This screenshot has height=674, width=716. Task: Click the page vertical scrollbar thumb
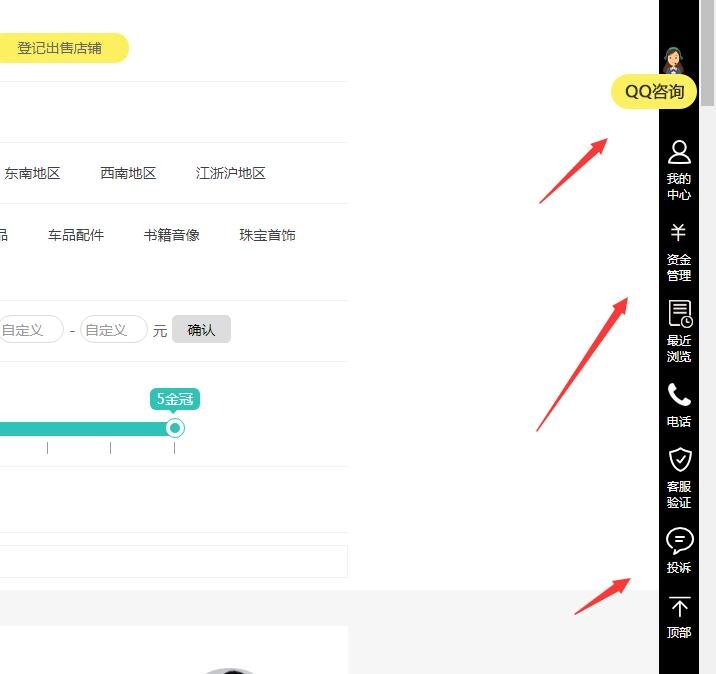(707, 53)
